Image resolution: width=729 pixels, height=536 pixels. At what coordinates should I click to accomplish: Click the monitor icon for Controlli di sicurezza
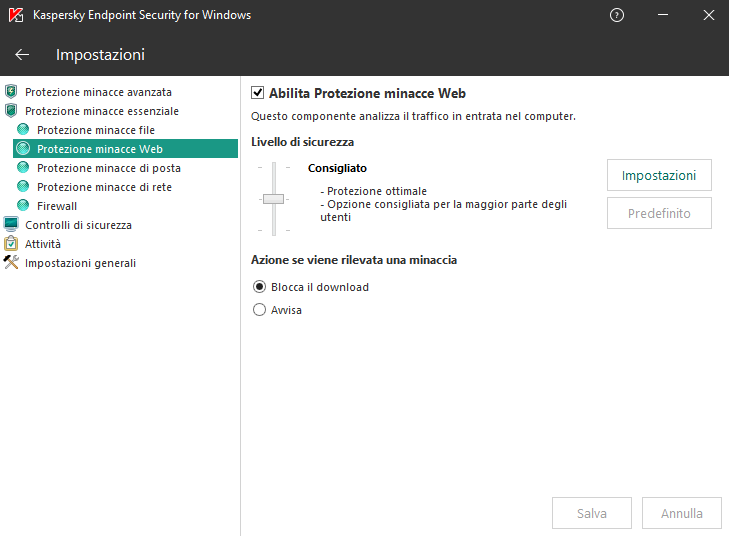(x=11, y=224)
